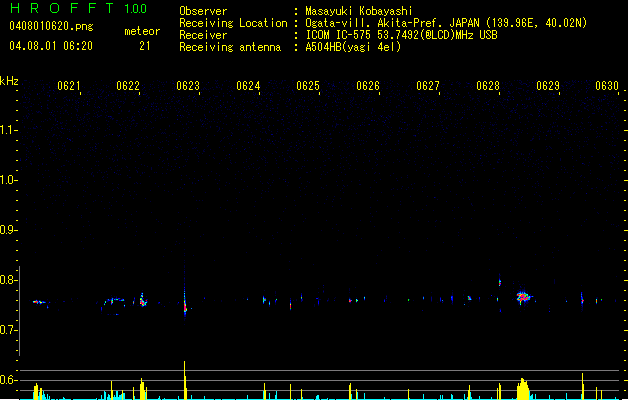Screen dimensions: 629x400
Task: Click the date stamp 04.08.01 06:20
Action: [51, 46]
